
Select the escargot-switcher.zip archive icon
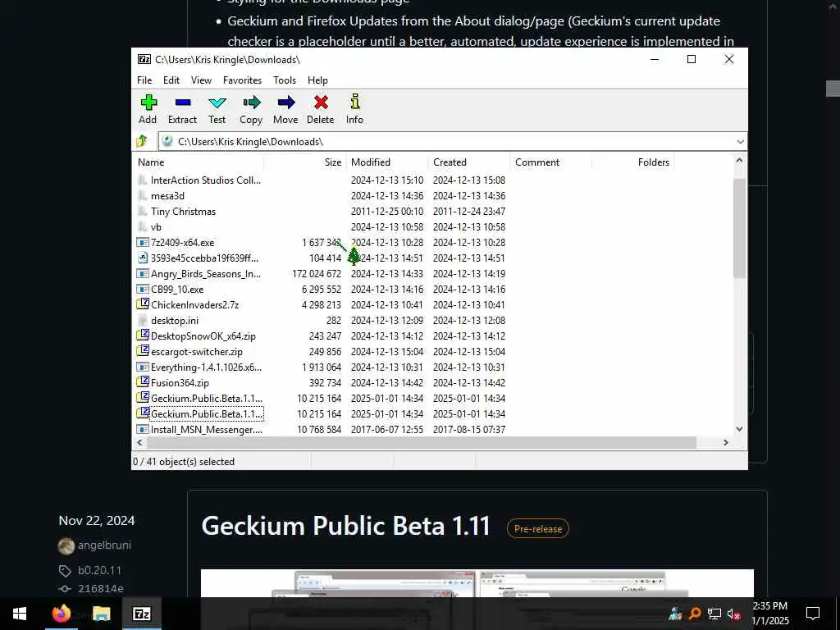point(142,351)
